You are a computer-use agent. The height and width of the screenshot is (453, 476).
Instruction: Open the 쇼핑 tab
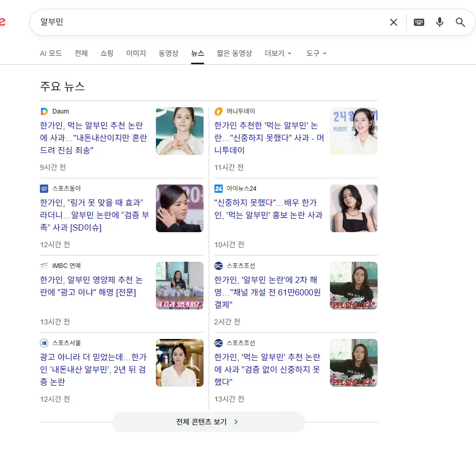tap(107, 53)
